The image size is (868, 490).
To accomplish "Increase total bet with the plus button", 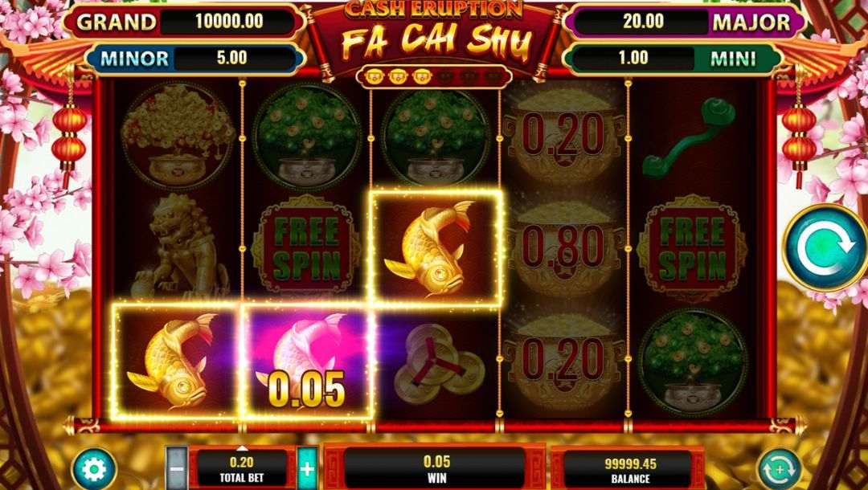I will click(307, 469).
